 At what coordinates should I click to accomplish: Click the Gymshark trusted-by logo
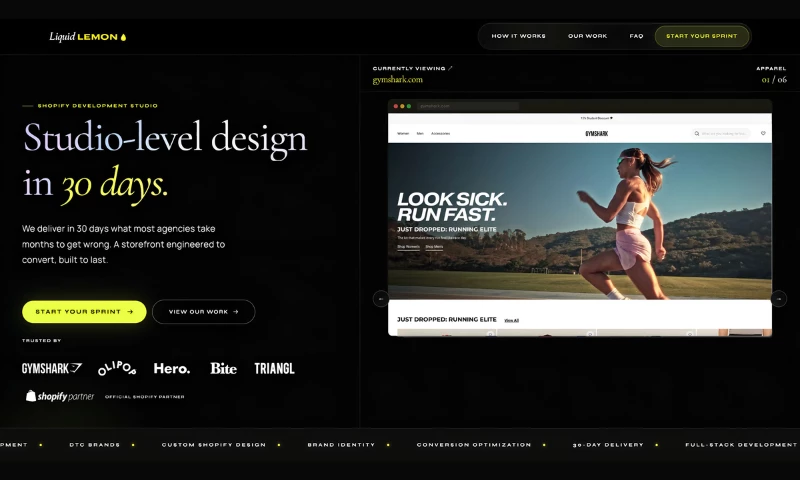52,368
